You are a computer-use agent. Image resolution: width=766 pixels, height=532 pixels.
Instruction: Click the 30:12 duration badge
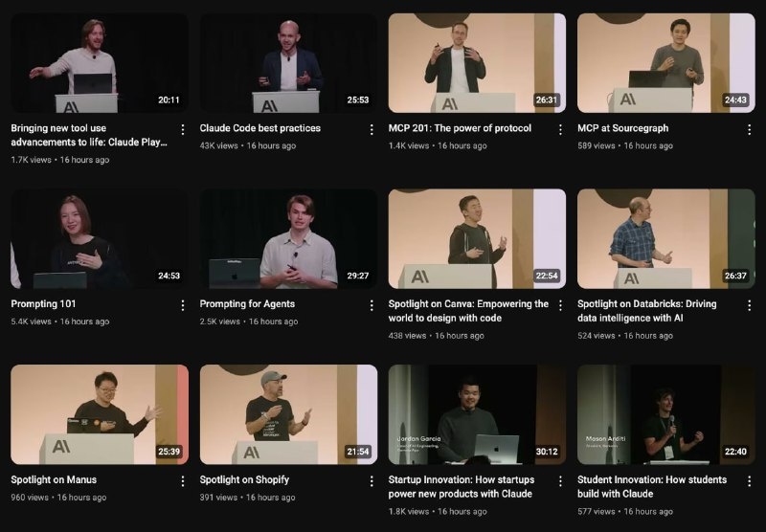coord(547,452)
